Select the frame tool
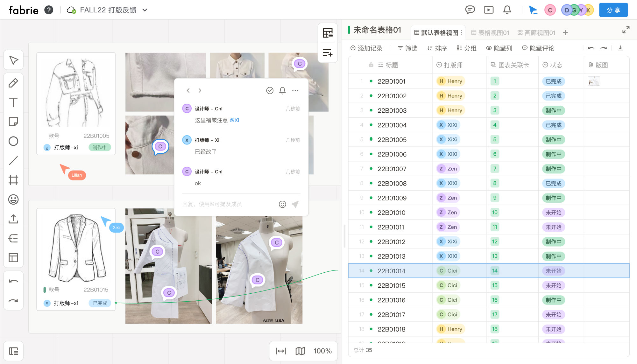Screen dimensions: 637x364 pyautogui.click(x=13, y=180)
